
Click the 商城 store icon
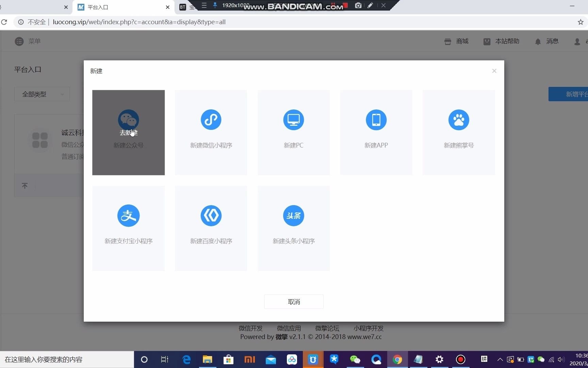point(447,41)
